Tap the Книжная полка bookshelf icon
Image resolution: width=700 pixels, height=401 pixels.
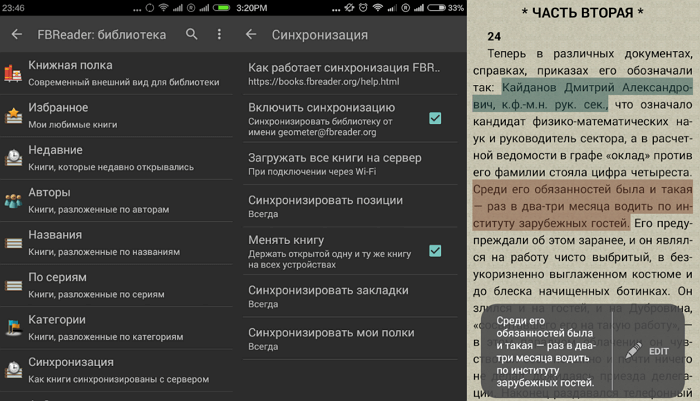click(14, 72)
